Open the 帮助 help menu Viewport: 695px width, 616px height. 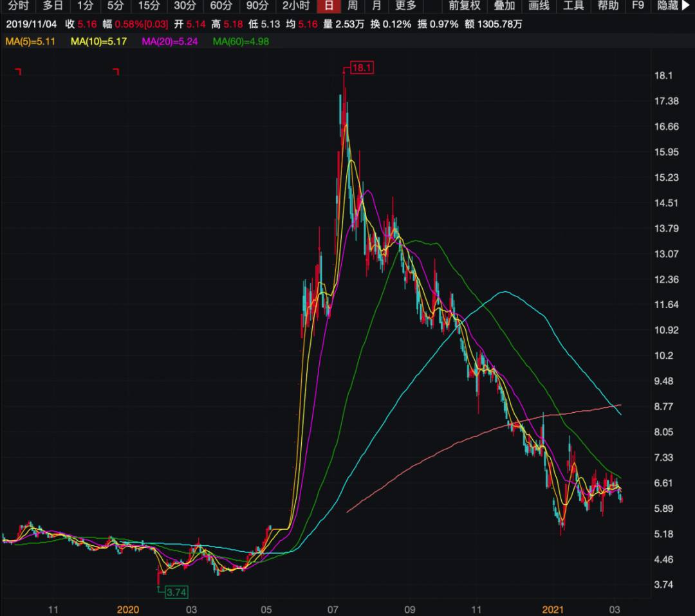point(608,6)
